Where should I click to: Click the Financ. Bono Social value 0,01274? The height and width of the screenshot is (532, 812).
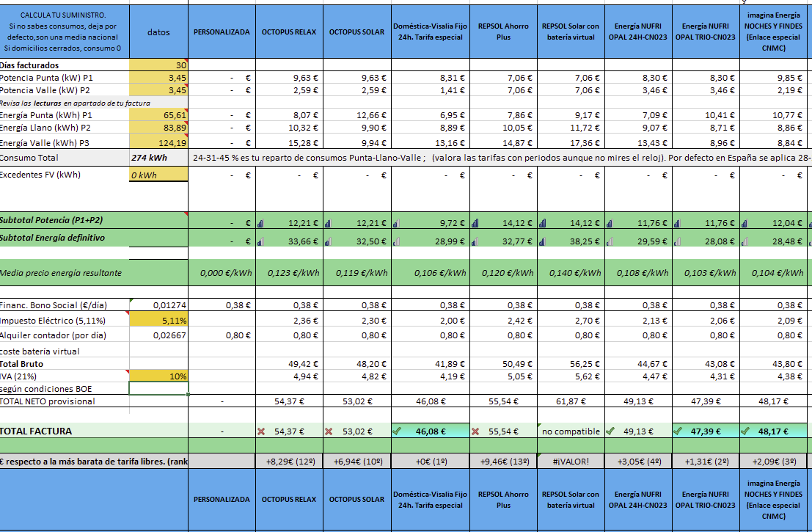click(x=158, y=305)
